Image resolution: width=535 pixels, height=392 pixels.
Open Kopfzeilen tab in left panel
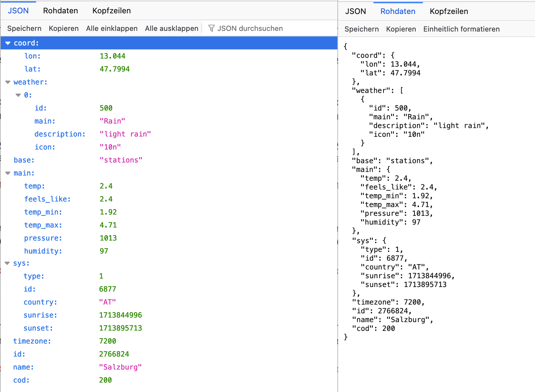coord(111,11)
